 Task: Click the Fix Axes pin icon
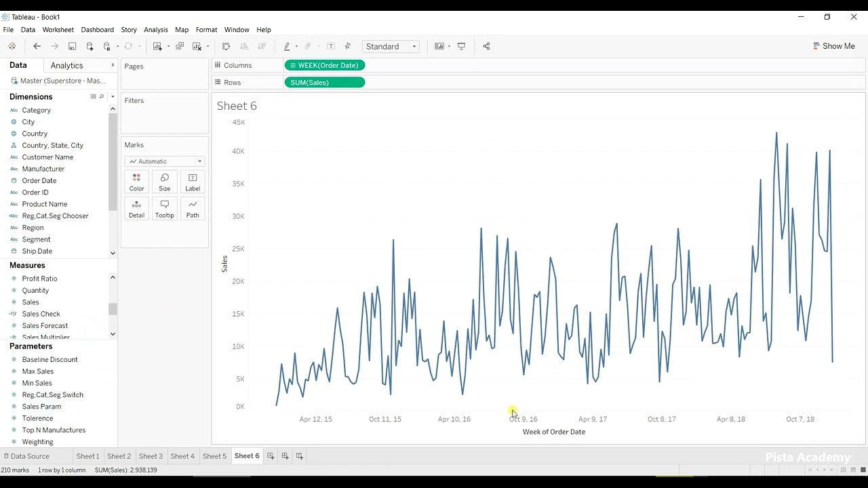click(348, 46)
